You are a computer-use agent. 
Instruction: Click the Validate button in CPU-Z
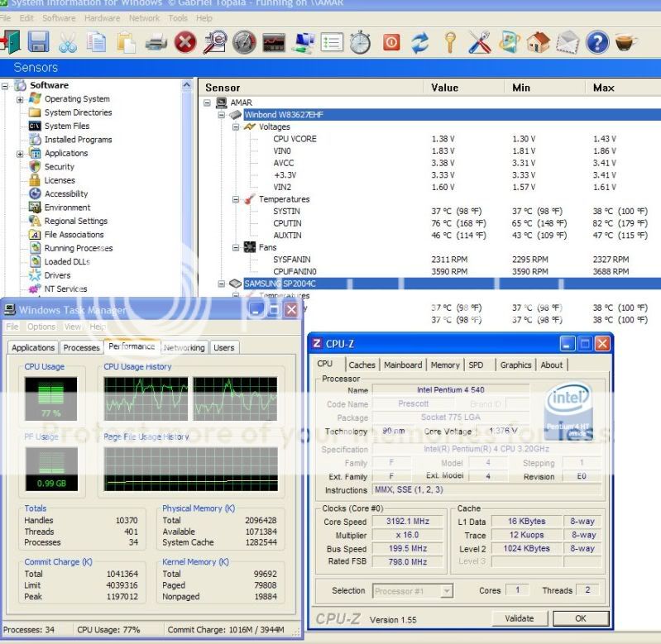pyautogui.click(x=520, y=618)
